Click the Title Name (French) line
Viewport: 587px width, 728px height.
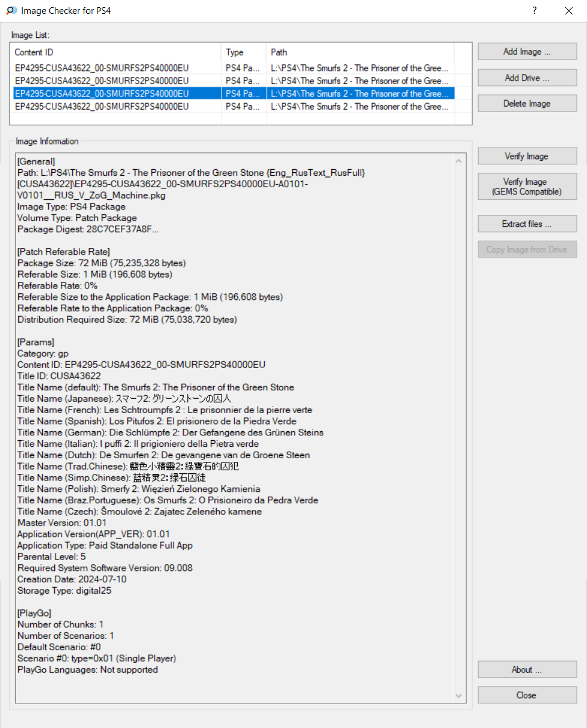(x=165, y=410)
